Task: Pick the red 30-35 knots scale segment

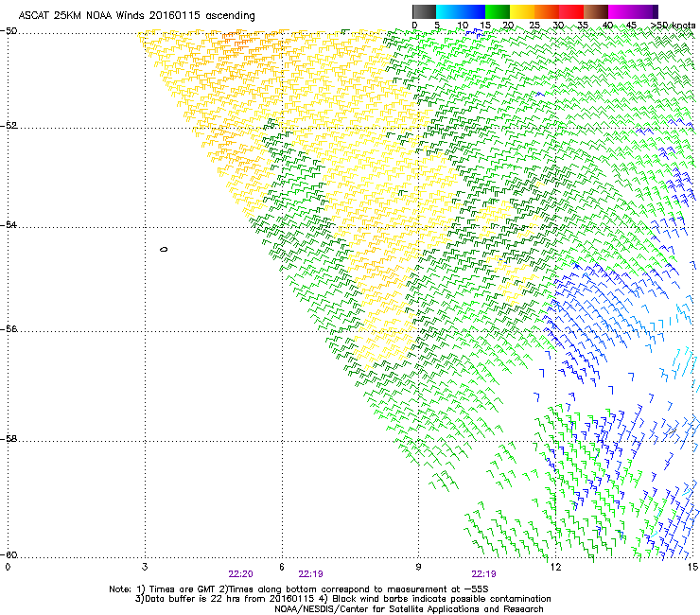Action: [x=571, y=11]
